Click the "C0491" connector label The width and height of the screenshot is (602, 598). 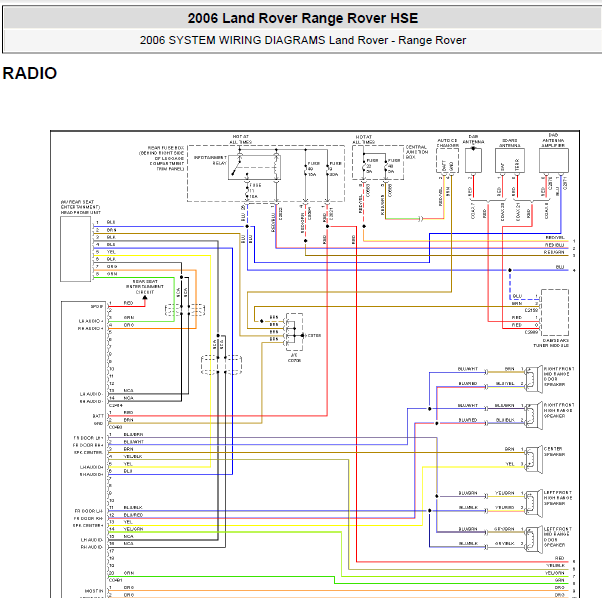116,580
